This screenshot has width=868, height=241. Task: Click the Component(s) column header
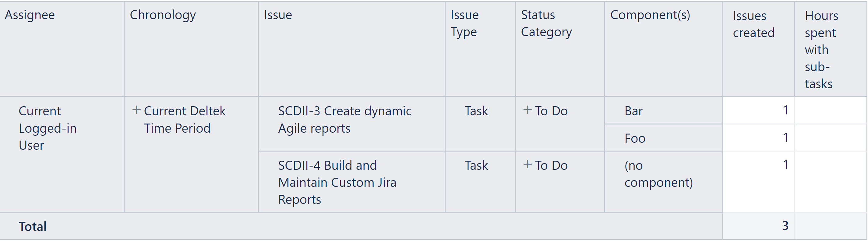coord(650,15)
